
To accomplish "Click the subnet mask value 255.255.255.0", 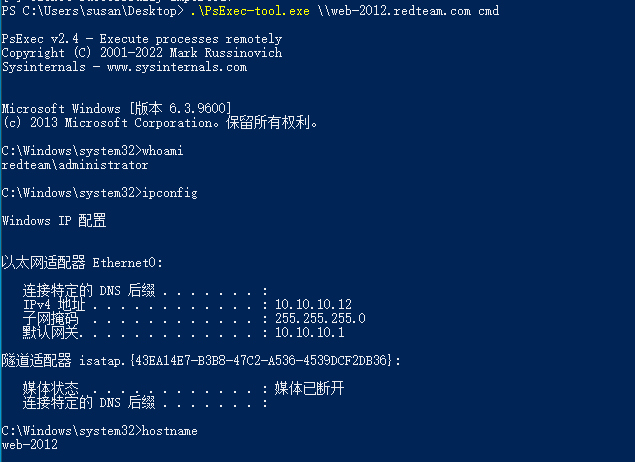I will click(320, 318).
